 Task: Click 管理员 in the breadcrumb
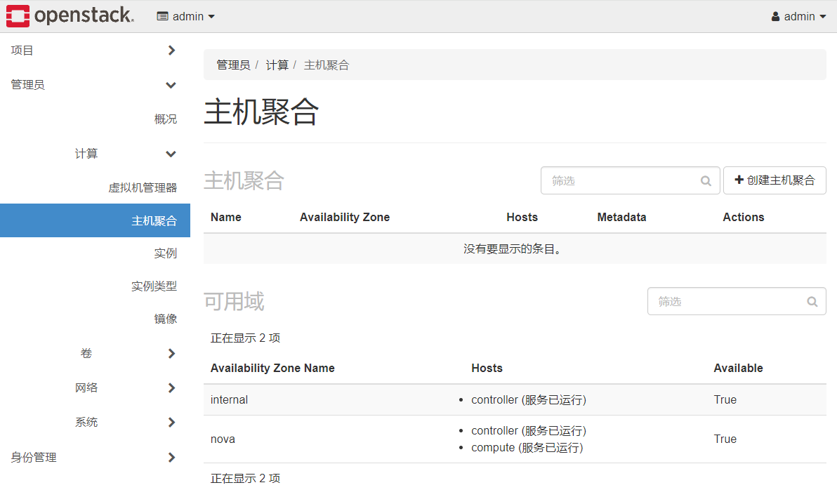click(x=233, y=65)
